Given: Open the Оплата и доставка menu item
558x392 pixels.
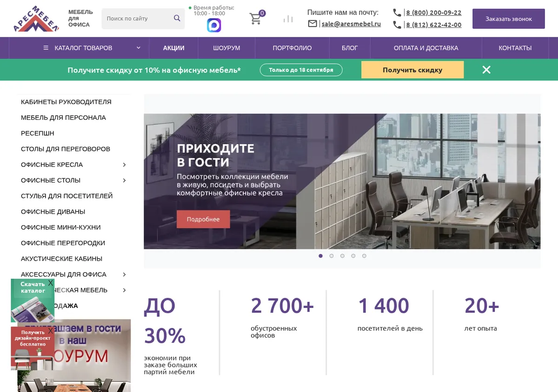Looking at the screenshot, I should (426, 48).
